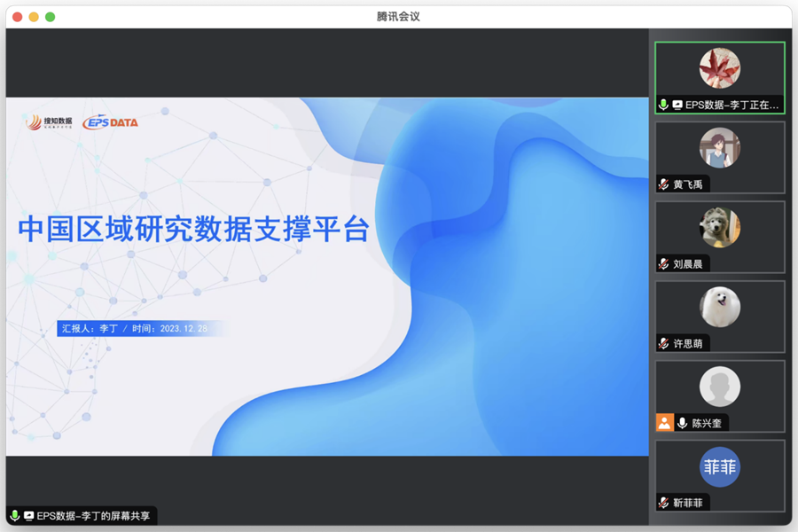Screen dimensions: 798x532
Task: Click the screen icon in the bottom-left sharing label
Action: coord(28,515)
